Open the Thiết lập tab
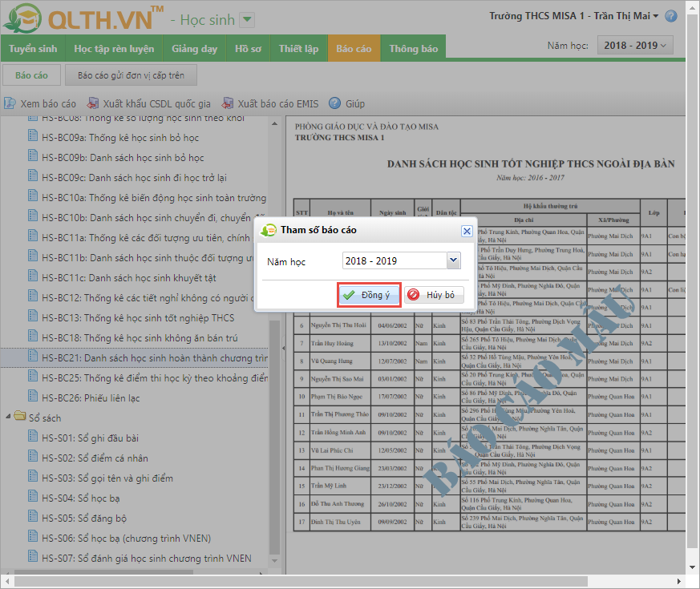The image size is (700, 589). click(x=298, y=49)
